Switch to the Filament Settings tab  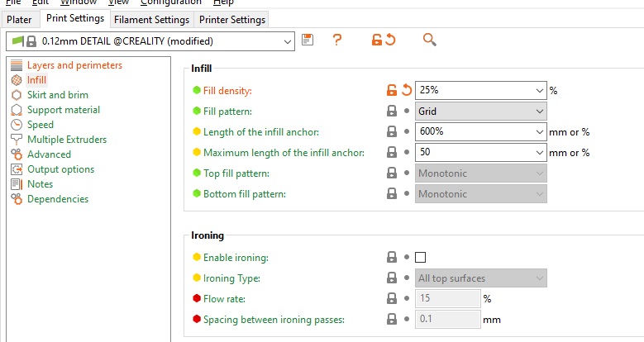151,19
